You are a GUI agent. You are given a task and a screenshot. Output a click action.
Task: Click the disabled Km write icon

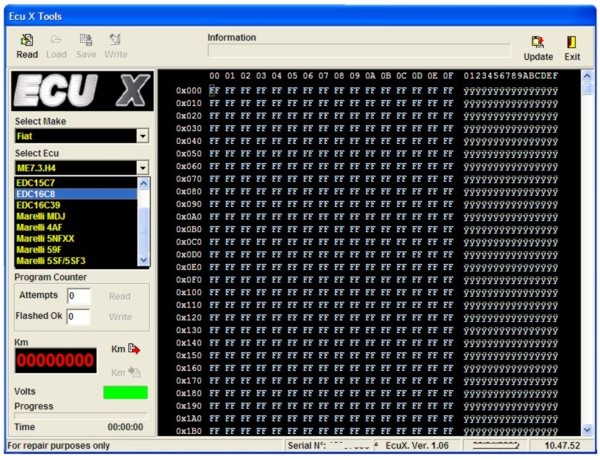[135, 372]
